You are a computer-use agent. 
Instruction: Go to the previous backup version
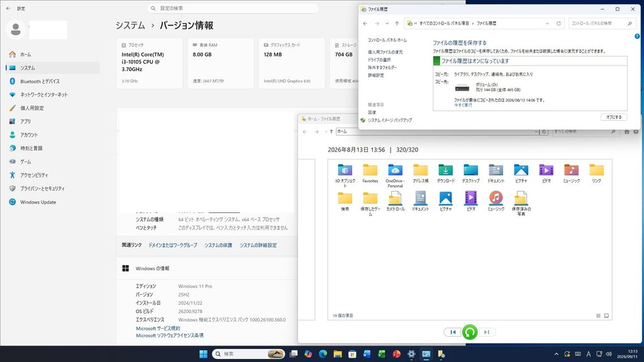(x=453, y=332)
